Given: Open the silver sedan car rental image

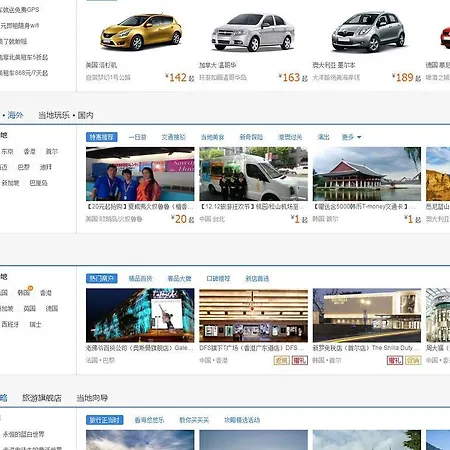Looking at the screenshot, I should point(253,32).
